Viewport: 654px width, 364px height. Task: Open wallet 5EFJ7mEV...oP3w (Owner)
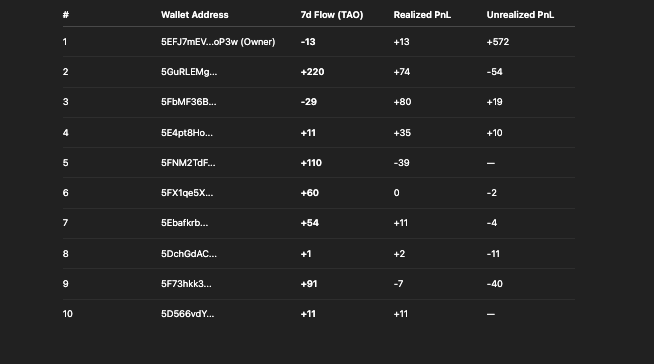218,42
